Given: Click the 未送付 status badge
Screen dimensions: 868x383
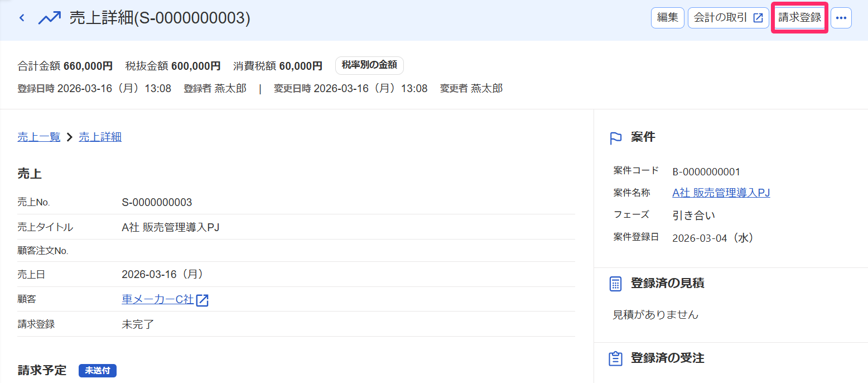Looking at the screenshot, I should click(98, 371).
